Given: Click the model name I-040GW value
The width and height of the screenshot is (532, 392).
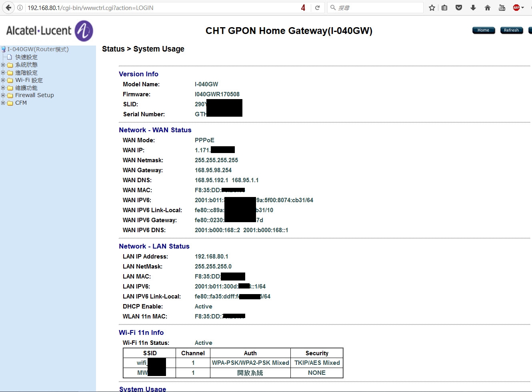Looking at the screenshot, I should [206, 84].
